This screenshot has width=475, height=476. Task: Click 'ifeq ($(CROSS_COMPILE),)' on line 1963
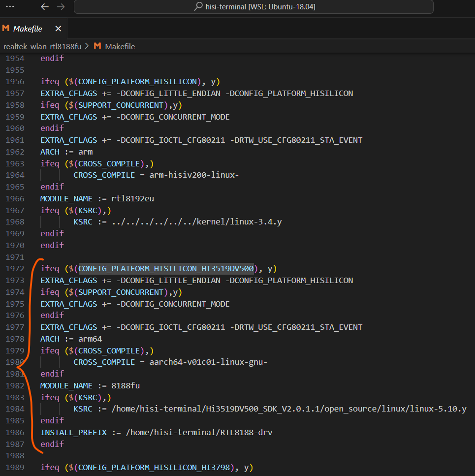tap(97, 163)
